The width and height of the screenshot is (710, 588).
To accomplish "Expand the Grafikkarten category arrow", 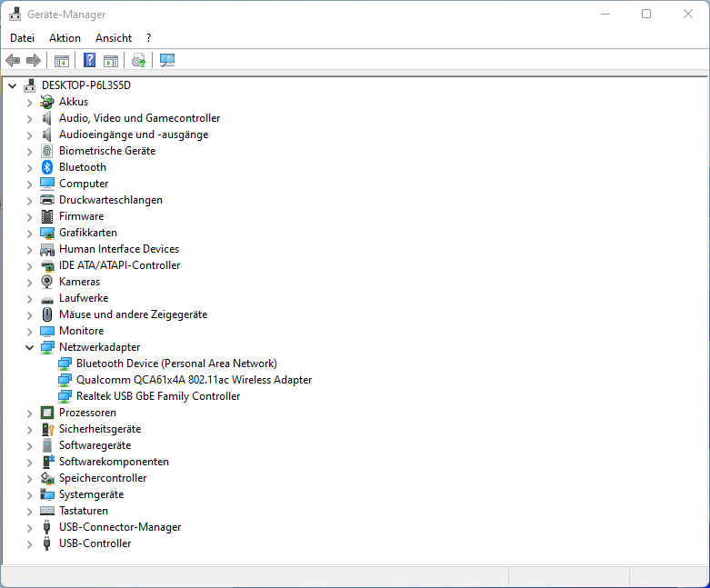I will [x=29, y=234].
